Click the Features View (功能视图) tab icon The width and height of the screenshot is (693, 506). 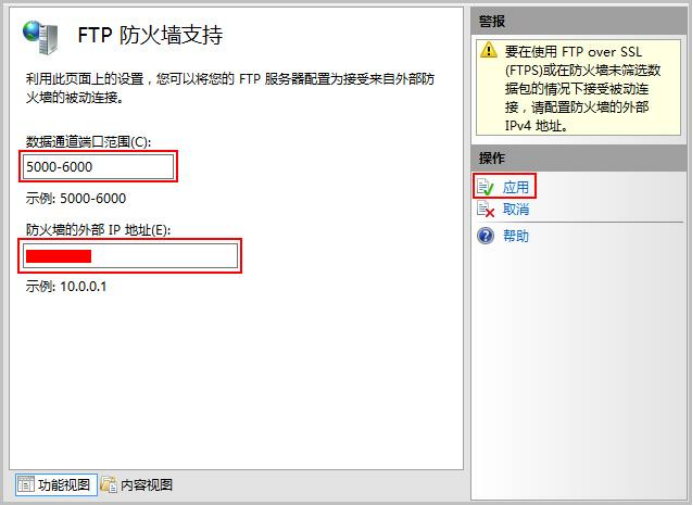25,485
